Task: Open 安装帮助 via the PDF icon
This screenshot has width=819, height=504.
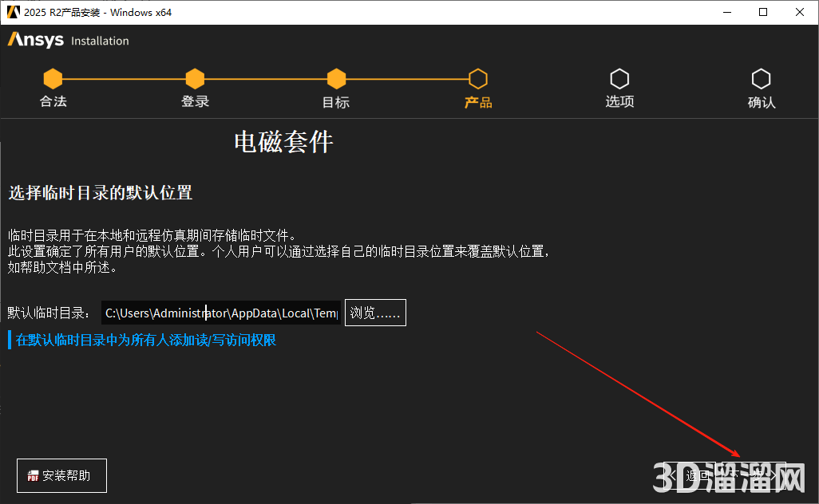Action: pyautogui.click(x=34, y=476)
